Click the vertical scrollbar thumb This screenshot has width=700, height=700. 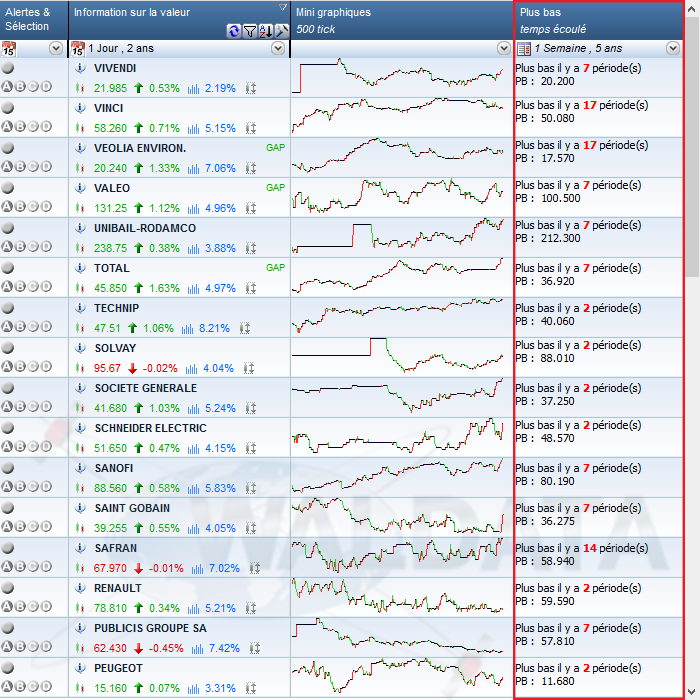point(692,147)
